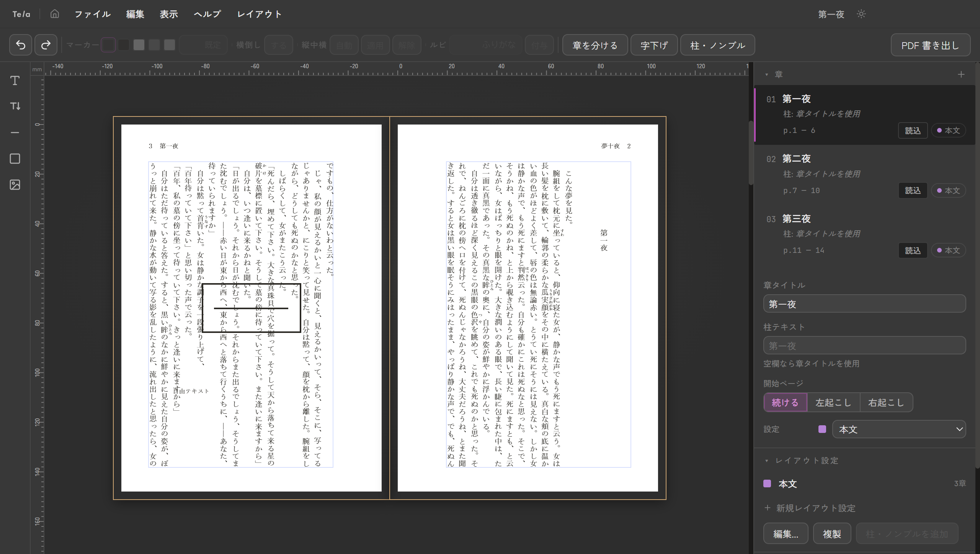Select 続ける start page option
Image resolution: width=980 pixels, height=554 pixels.
pyautogui.click(x=785, y=403)
